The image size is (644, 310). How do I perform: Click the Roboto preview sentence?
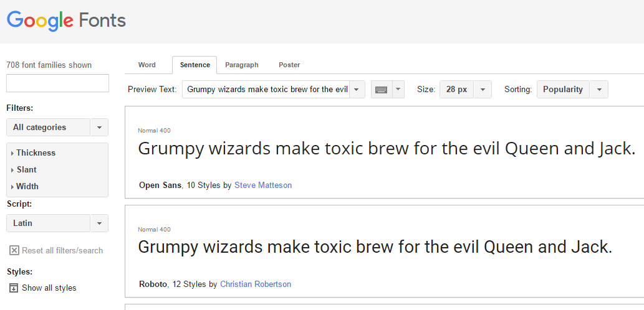tap(375, 247)
